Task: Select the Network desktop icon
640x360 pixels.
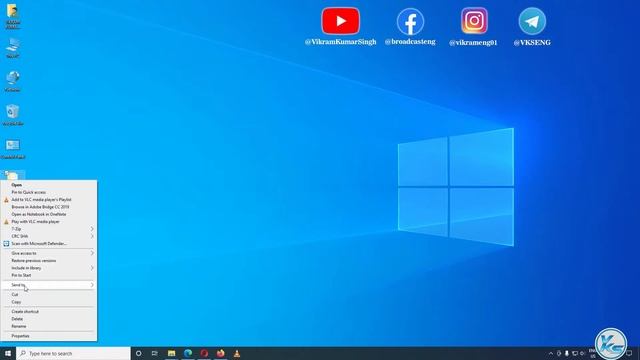Action: [13, 81]
